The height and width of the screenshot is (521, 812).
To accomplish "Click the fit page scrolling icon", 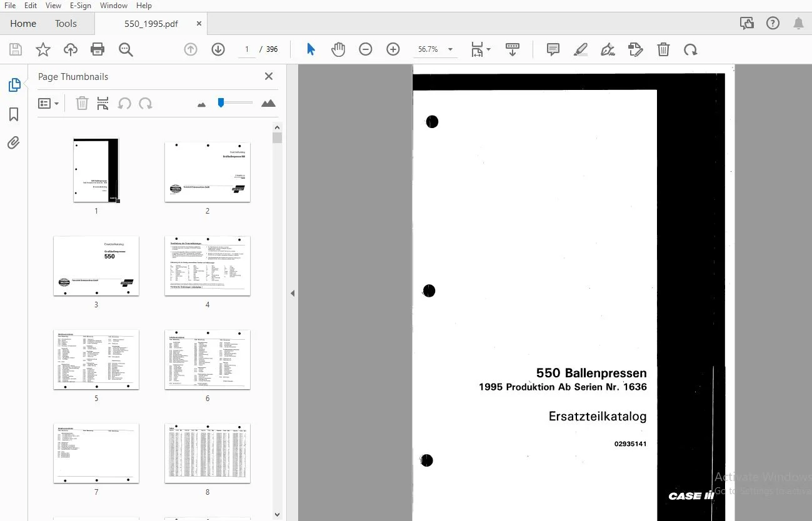I will point(477,49).
